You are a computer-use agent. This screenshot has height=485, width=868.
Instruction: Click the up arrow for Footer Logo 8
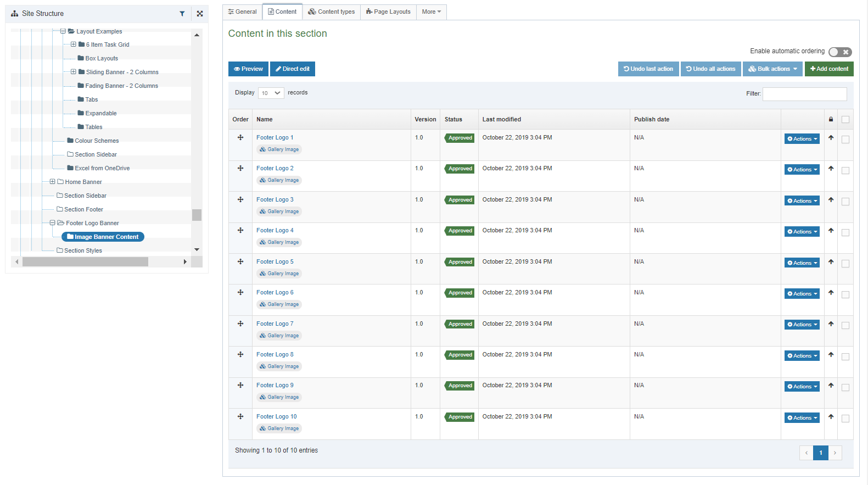[831, 355]
